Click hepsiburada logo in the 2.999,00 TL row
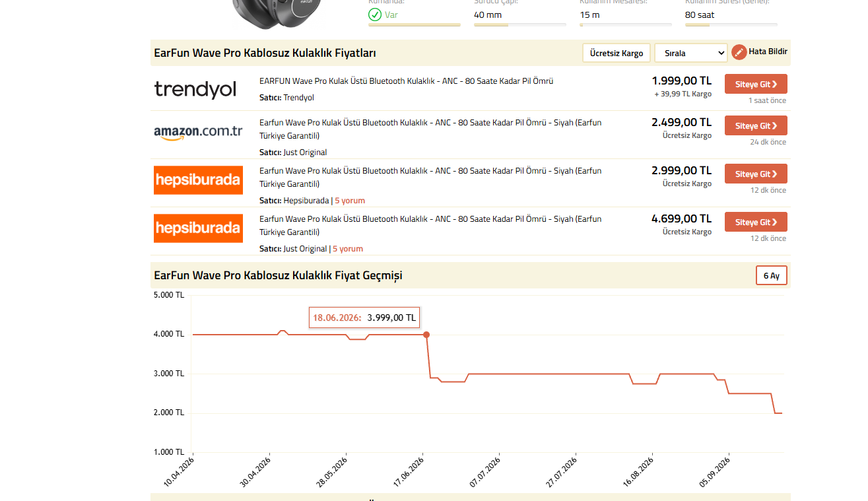The width and height of the screenshot is (868, 501). click(x=198, y=180)
